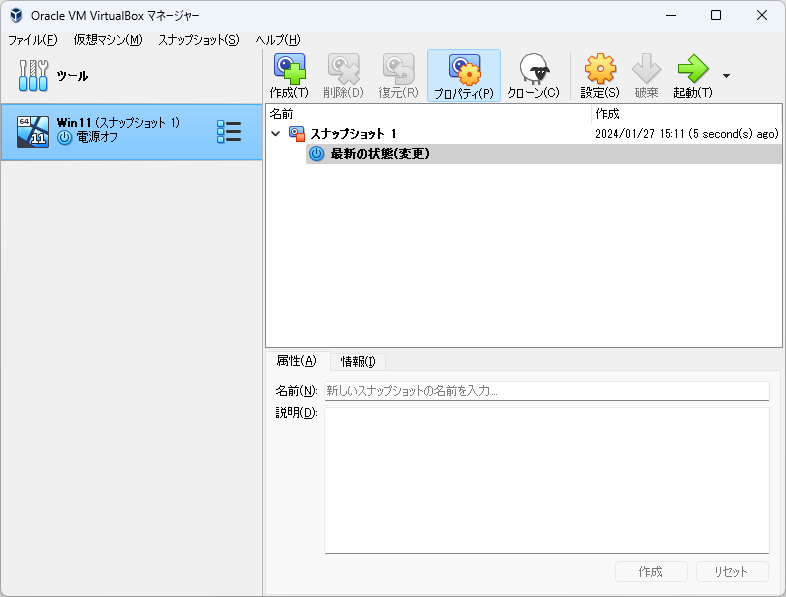The height and width of the screenshot is (597, 786).
Task: Click the 破棄 discard arrow icon
Action: pos(646,69)
